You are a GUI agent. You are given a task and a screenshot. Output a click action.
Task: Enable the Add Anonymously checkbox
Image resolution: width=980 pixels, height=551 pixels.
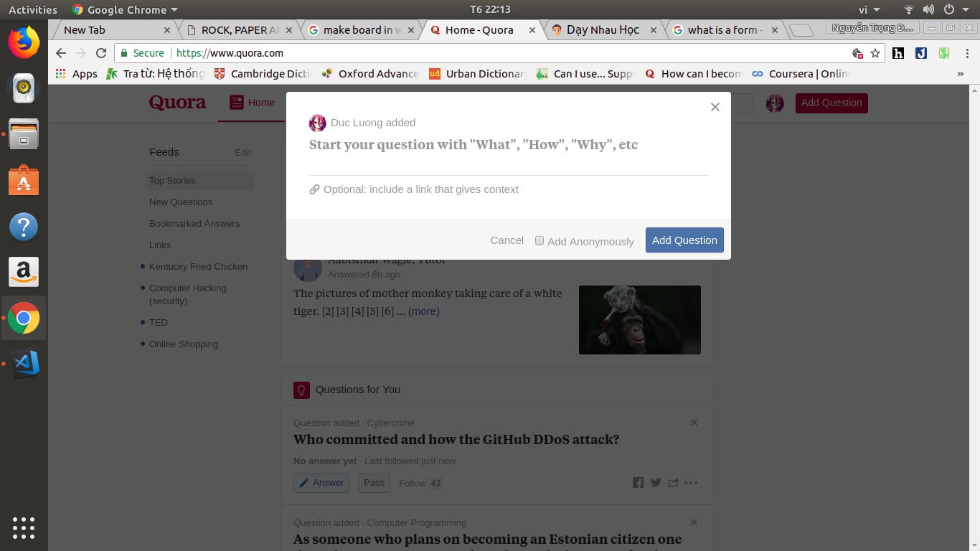click(x=540, y=241)
